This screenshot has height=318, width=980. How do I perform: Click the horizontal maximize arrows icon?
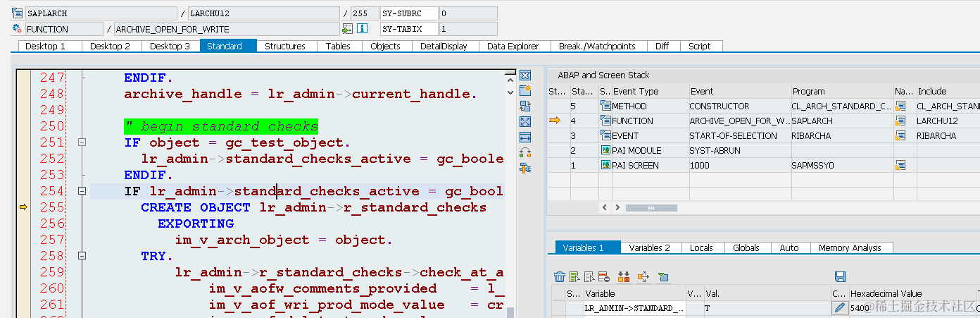[x=524, y=137]
